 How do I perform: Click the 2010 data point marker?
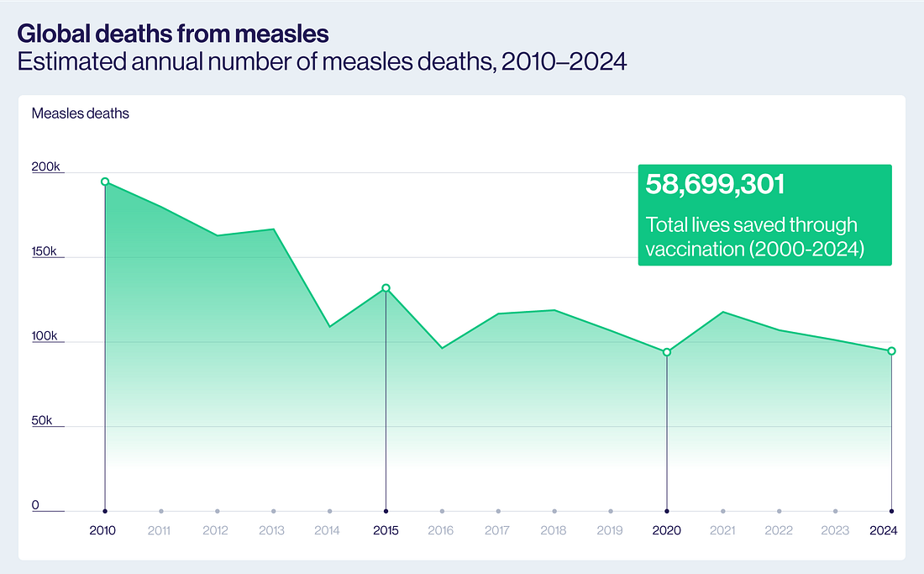click(x=105, y=182)
